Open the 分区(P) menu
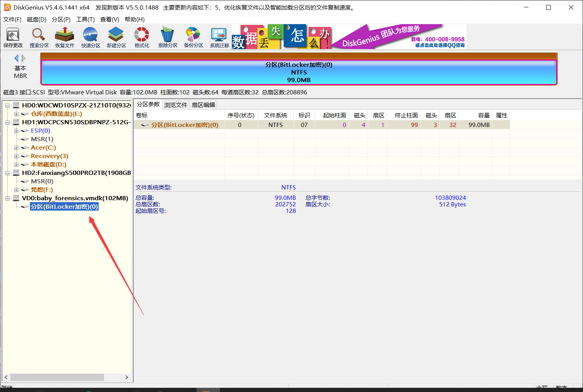This screenshot has width=583, height=392. 61,19
